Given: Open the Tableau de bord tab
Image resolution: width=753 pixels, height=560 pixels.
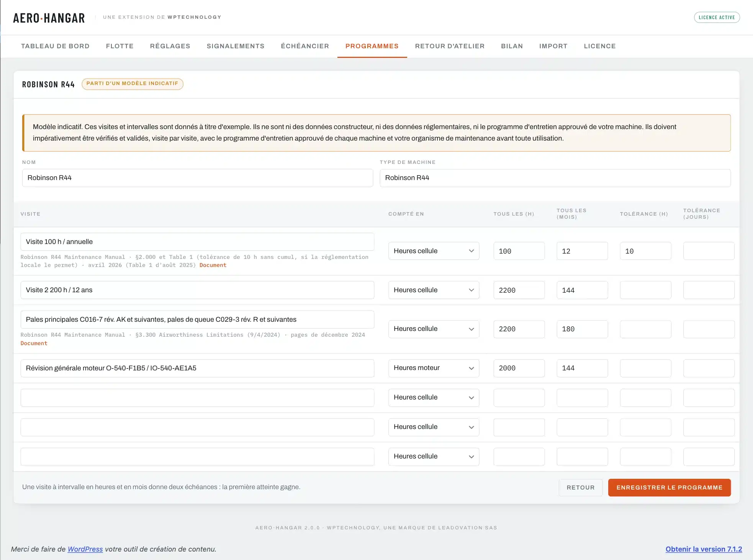Looking at the screenshot, I should pyautogui.click(x=55, y=46).
